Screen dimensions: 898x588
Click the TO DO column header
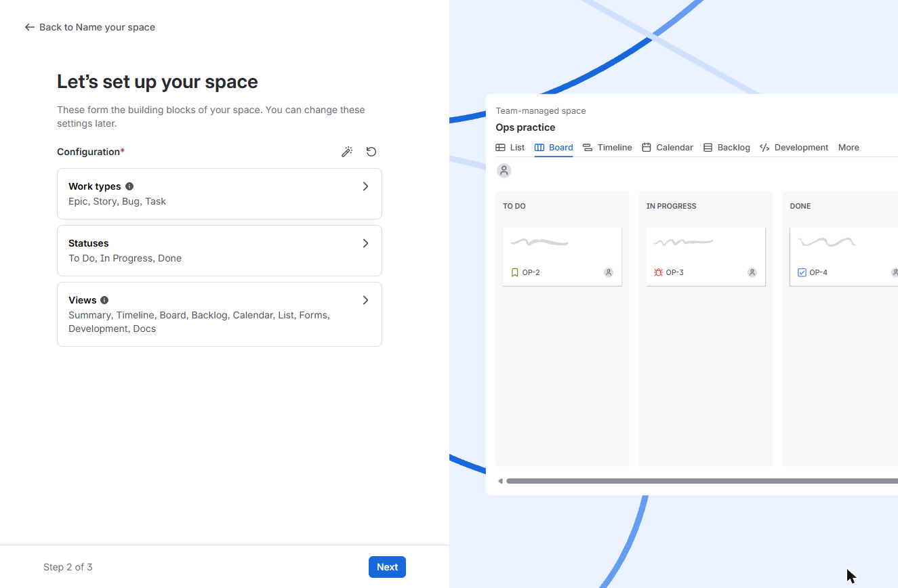tap(514, 206)
